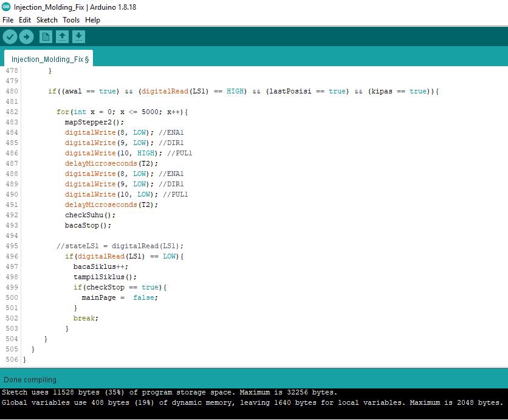Click the (awal == true) condition

90,91
